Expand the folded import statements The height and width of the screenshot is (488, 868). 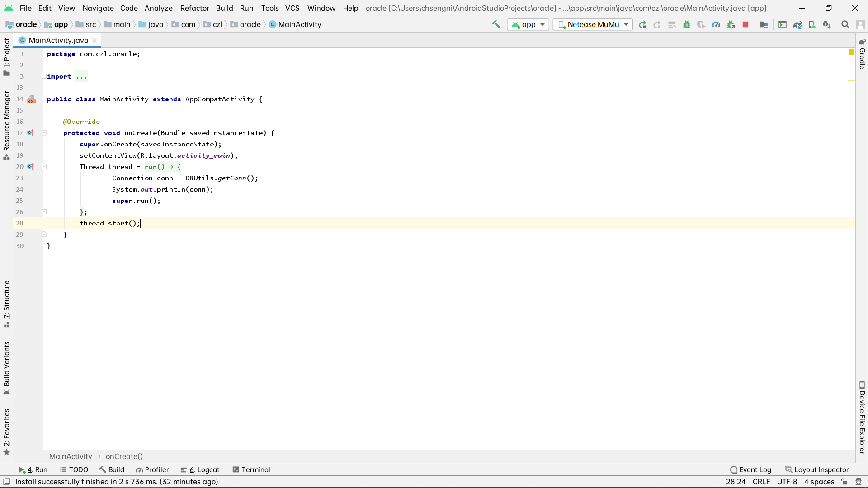(44, 76)
